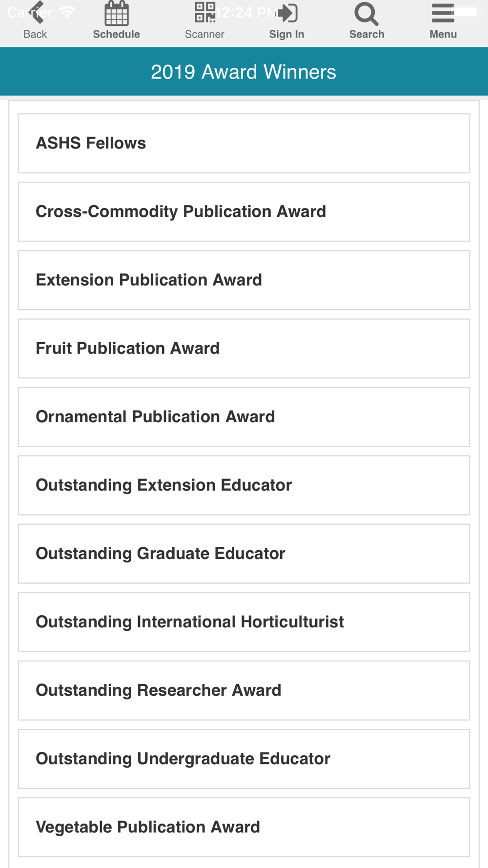
Task: Open Extension Publication Award entry
Action: 244,280
